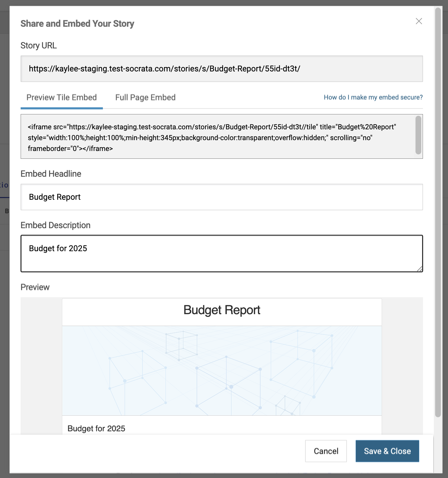Click the Story URL label
The height and width of the screenshot is (478, 448).
pos(39,45)
